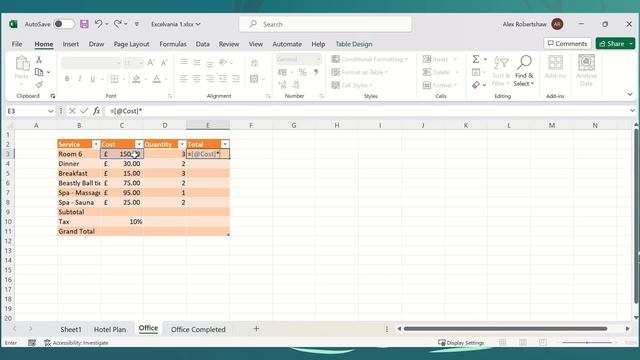The width and height of the screenshot is (640, 360).
Task: Open the Alex Robertshaw account avatar
Action: [x=557, y=24]
